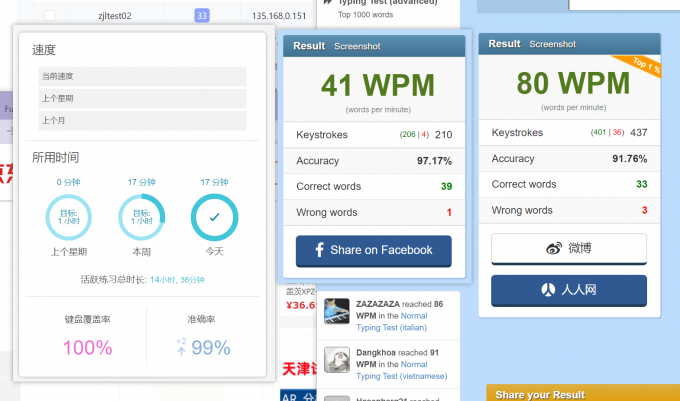Image resolution: width=680 pixels, height=401 pixels.
Task: Tick the checkbox beside zjltest02
Action: pyautogui.click(x=49, y=16)
